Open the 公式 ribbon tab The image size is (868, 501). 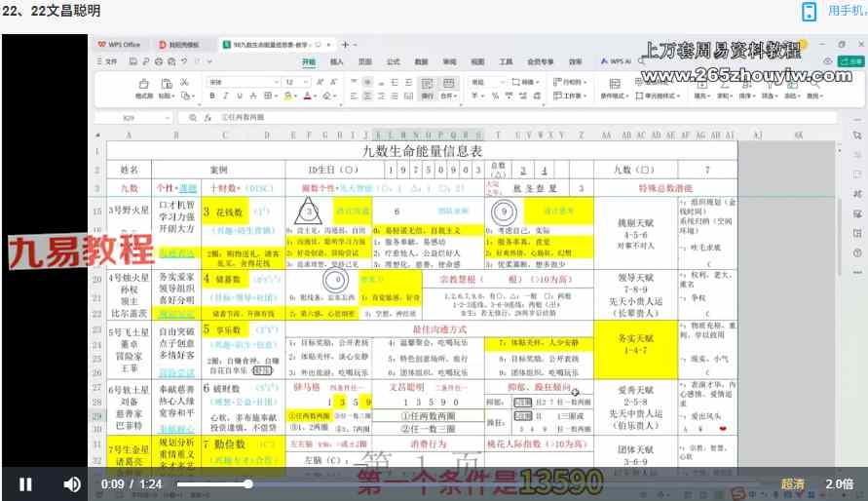pyautogui.click(x=393, y=61)
